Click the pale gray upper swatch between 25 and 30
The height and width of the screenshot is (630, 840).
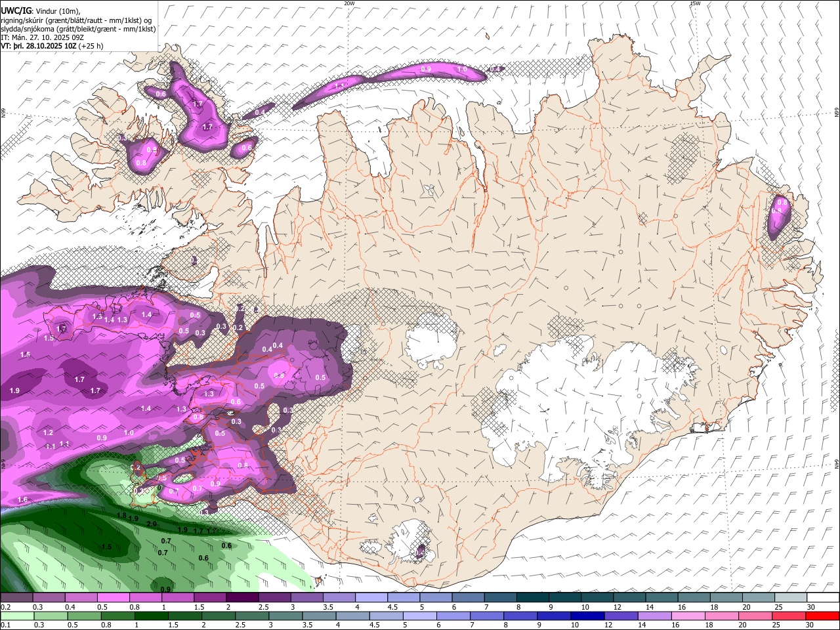[790, 598]
